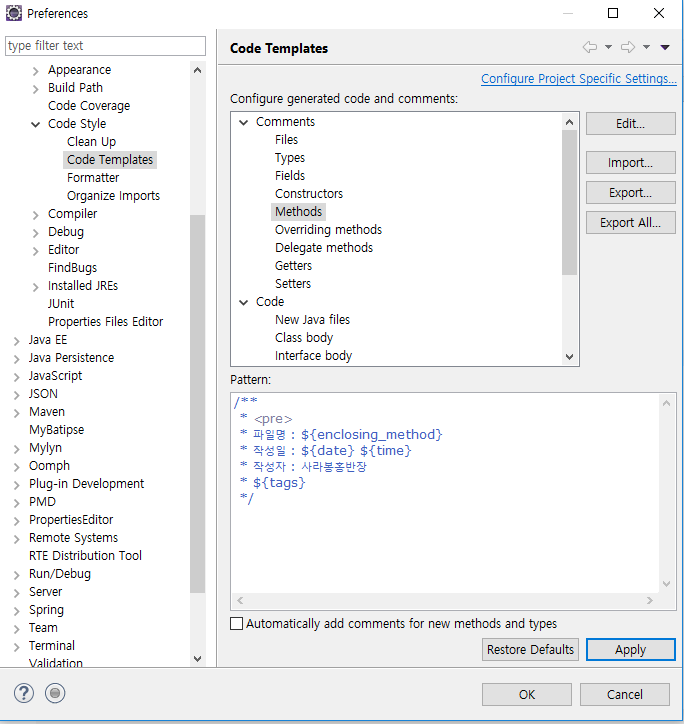
Task: Expand the Team node
Action: pos(17,629)
